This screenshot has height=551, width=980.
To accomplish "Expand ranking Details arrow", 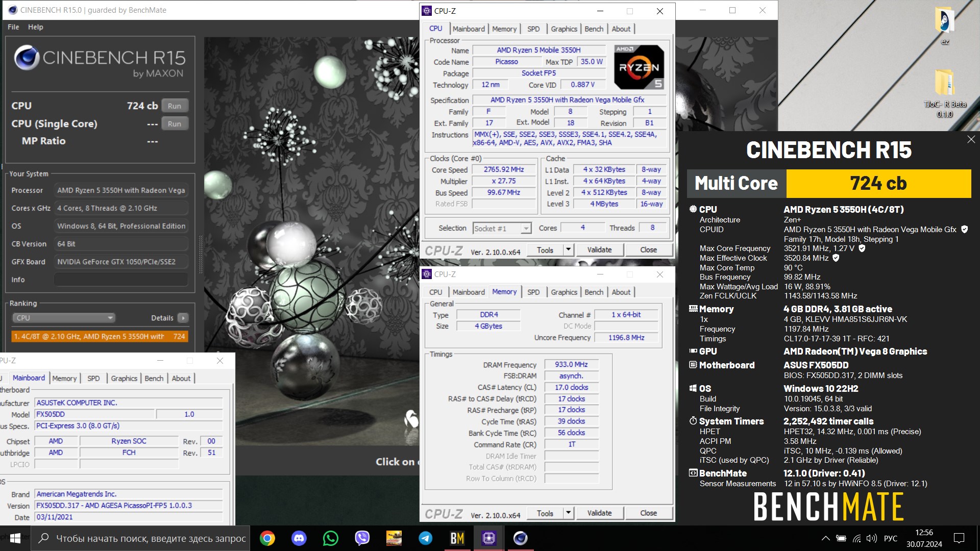I will (183, 318).
